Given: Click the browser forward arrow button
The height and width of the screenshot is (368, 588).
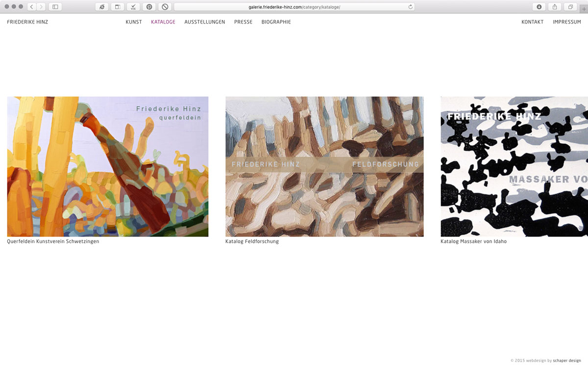Looking at the screenshot, I should pos(41,7).
